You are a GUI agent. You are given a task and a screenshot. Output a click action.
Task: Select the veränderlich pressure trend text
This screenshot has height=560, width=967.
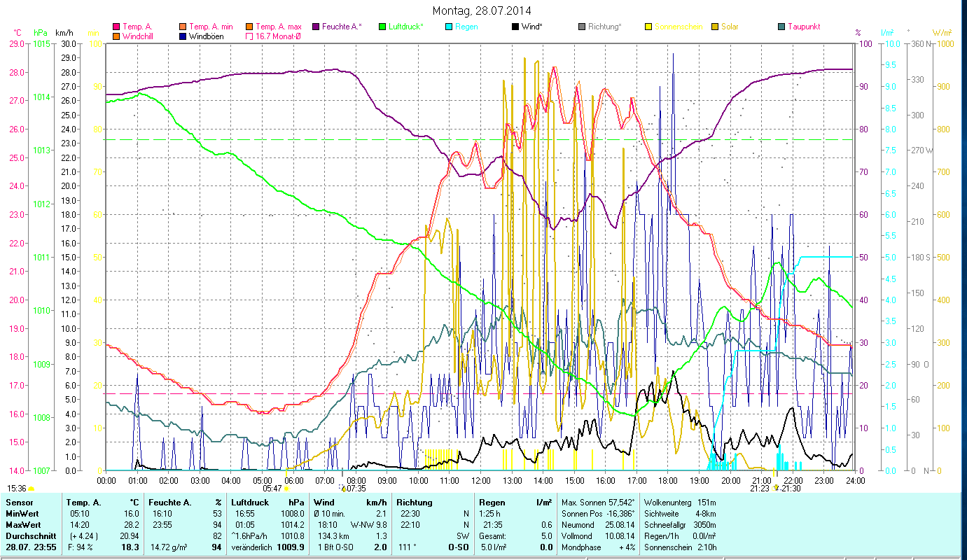coord(253,547)
